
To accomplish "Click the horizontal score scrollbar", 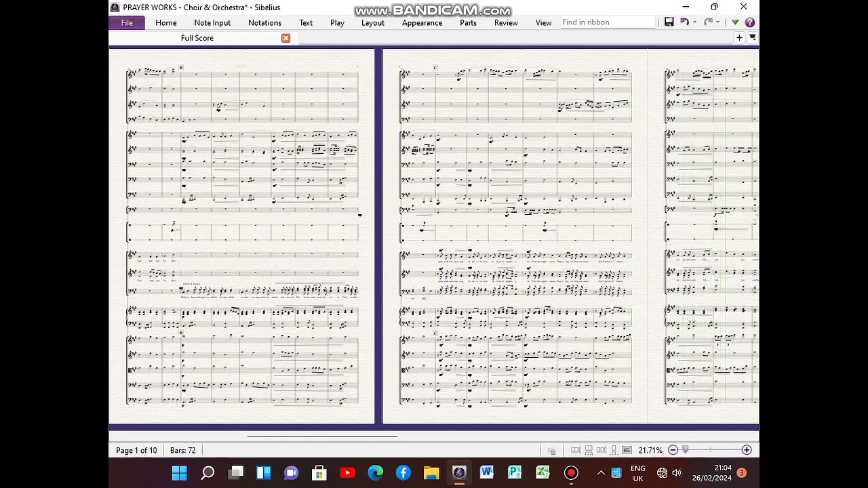I will (322, 436).
